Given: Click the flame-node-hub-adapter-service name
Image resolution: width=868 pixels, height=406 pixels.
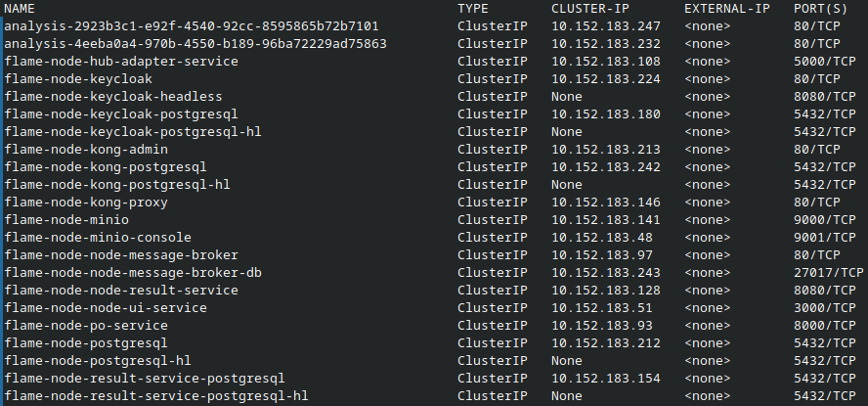Looking at the screenshot, I should (121, 62).
